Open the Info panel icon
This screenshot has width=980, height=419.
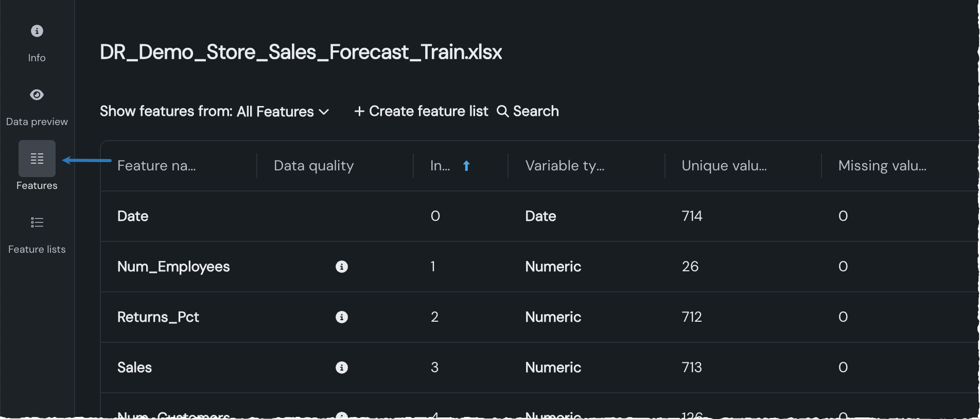click(x=37, y=31)
